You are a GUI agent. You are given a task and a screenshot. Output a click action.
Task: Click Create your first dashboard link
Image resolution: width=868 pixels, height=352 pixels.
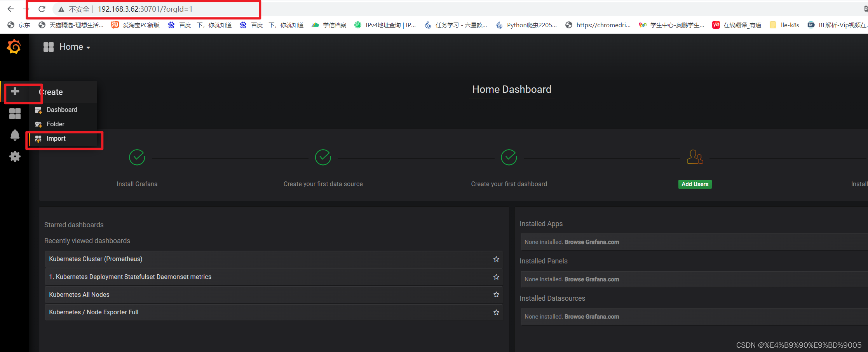[x=509, y=184]
